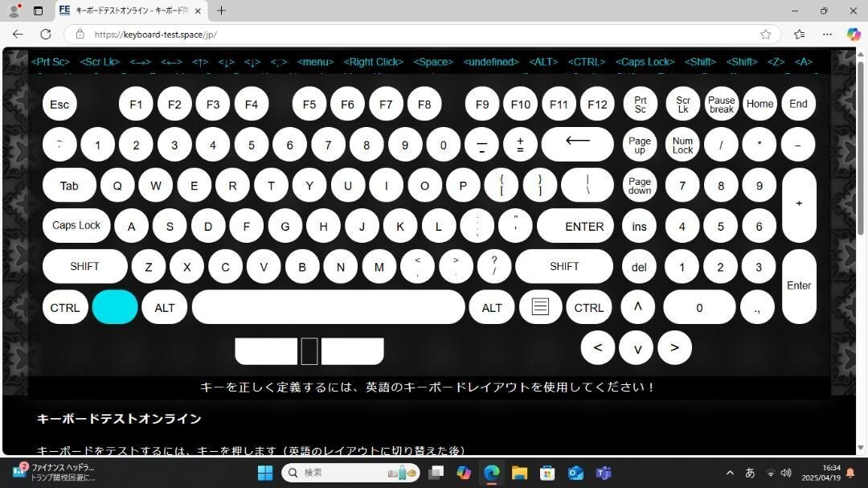This screenshot has height=488, width=868.
Task: Open browser settings and more menu
Action: 827,35
